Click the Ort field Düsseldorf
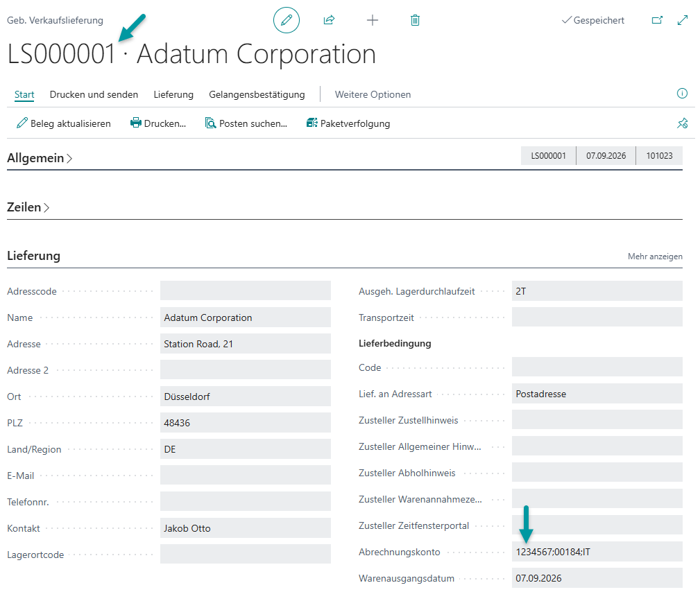 [246, 397]
